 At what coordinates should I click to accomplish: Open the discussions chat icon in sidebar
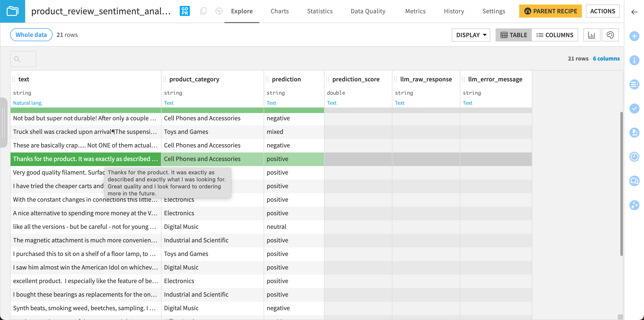[x=634, y=181]
